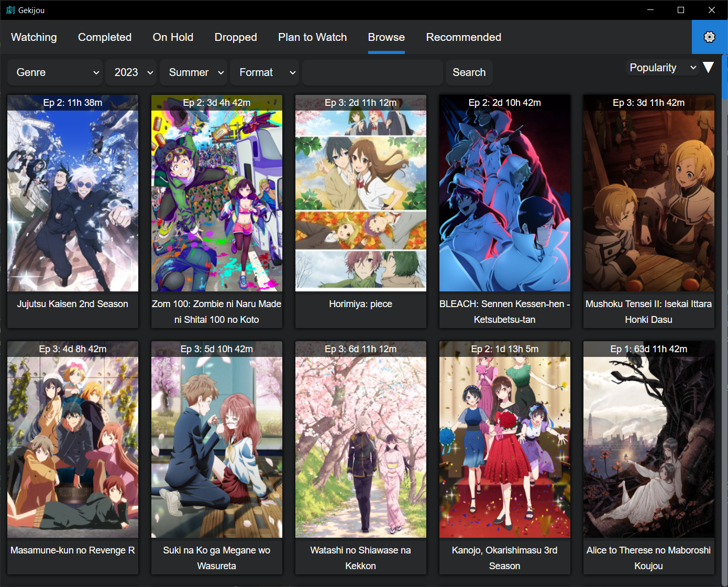This screenshot has width=728, height=587.
Task: Open the Plan to Watch tab
Action: [x=312, y=37]
